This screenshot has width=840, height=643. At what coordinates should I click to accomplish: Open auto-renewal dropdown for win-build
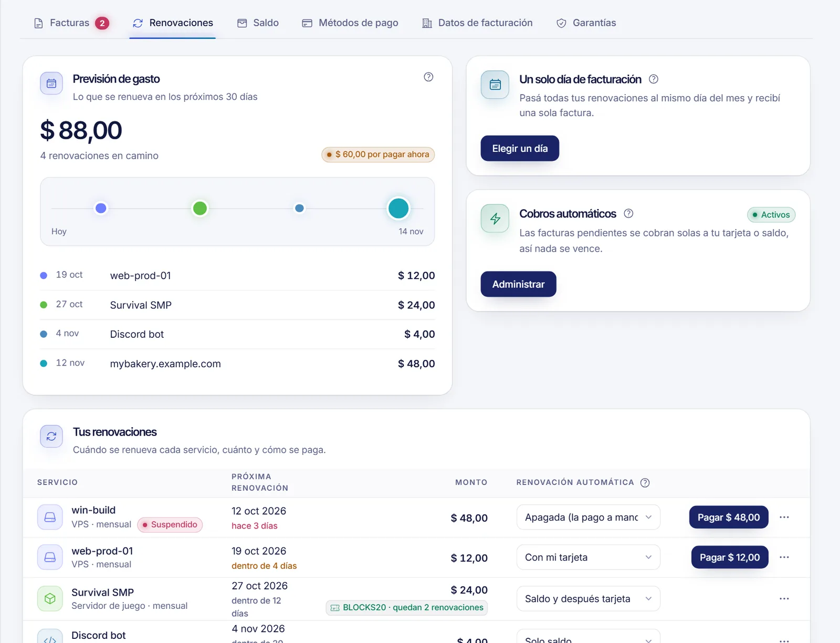point(589,517)
